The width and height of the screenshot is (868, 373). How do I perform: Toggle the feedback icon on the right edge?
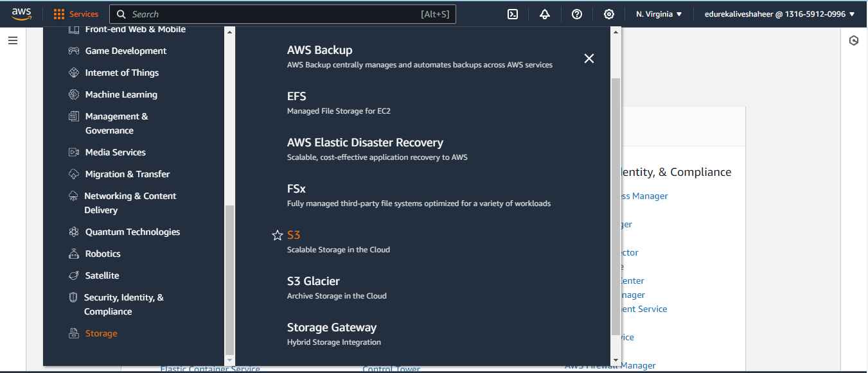pos(853,40)
